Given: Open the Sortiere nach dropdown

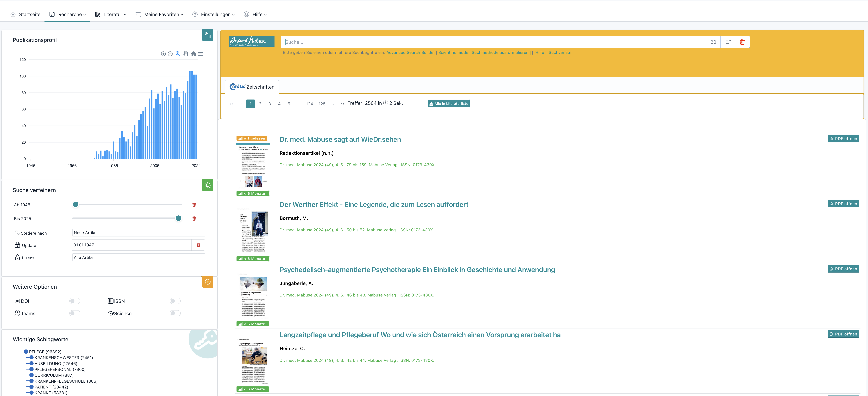Looking at the screenshot, I should pyautogui.click(x=138, y=233).
